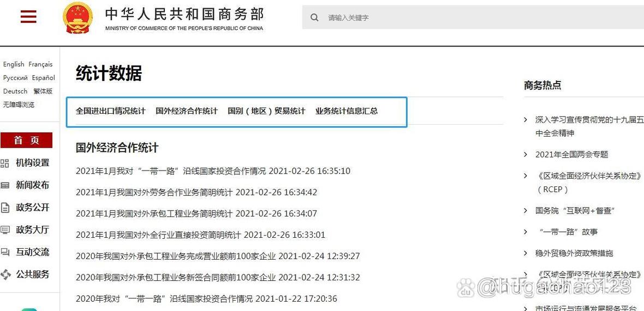Select the 全国进出口情况统计 tab
The image size is (644, 311).
point(110,111)
